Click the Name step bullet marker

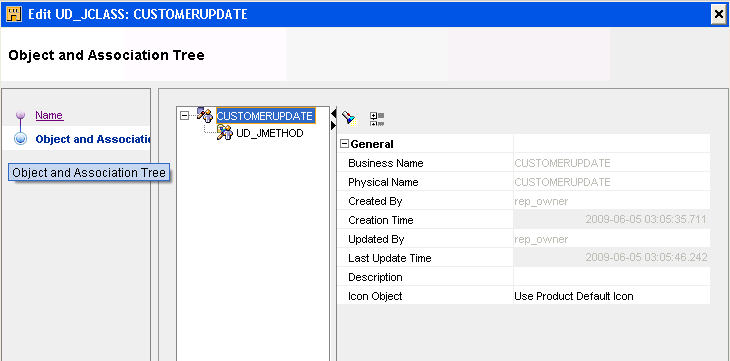[20, 115]
